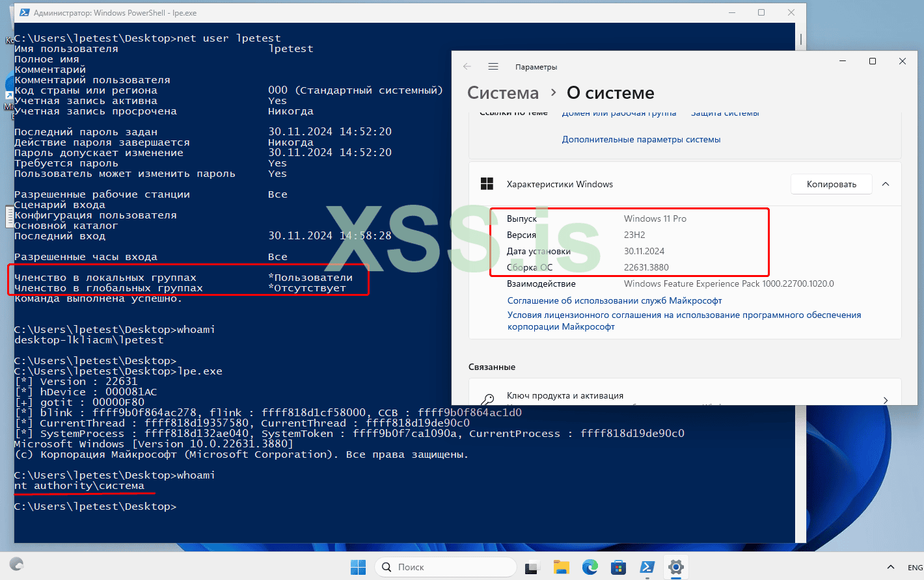The height and width of the screenshot is (580, 924).
Task: Show hidden tray icons in the taskbar
Action: pos(891,568)
